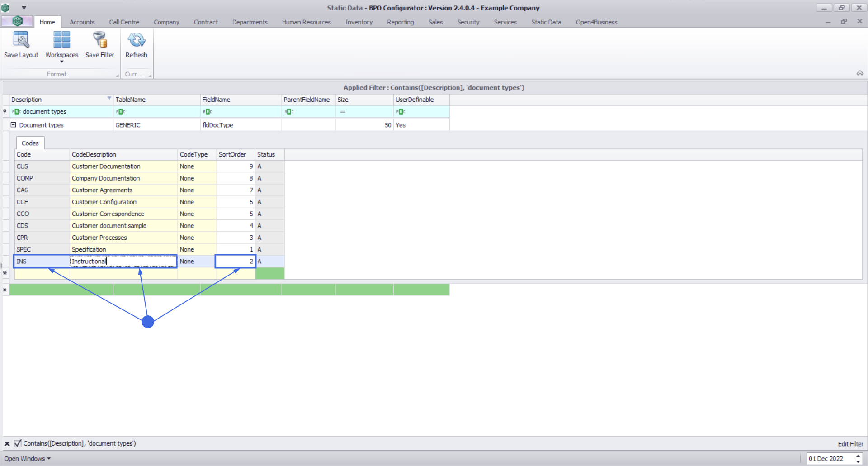Screen dimensions: 868x466
Task: Select the 'Customer Correspondence' cell
Action: point(123,214)
